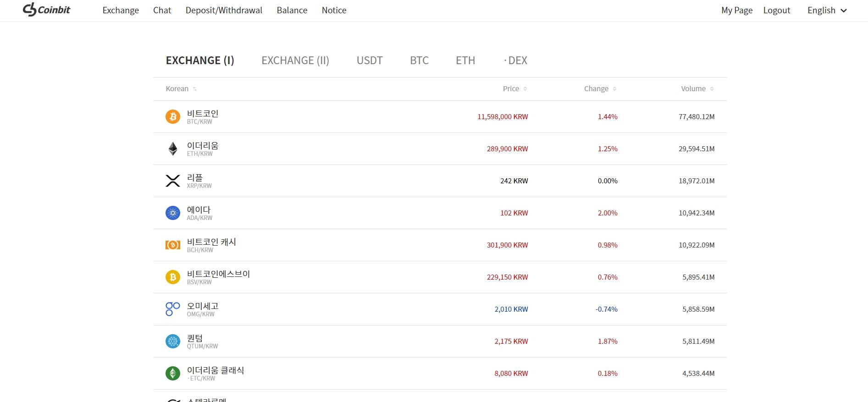This screenshot has width=868, height=402.
Task: Click the Logout link
Action: tap(777, 10)
